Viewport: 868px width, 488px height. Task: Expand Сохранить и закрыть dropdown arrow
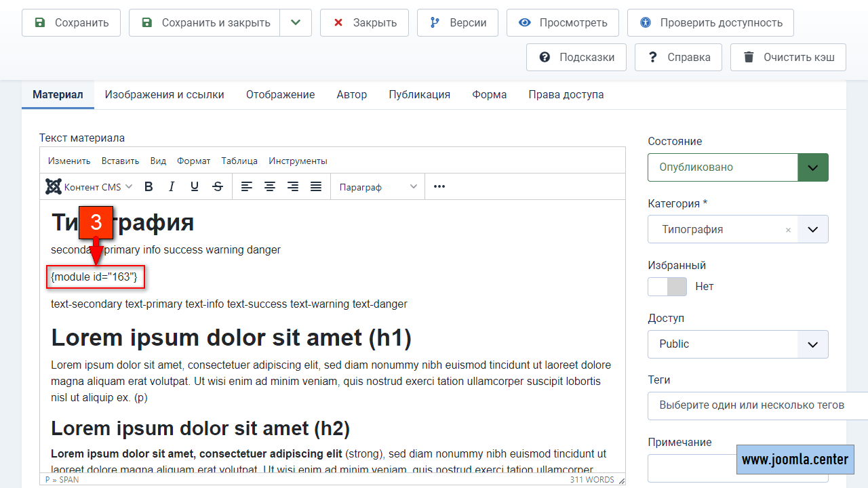[x=295, y=23]
